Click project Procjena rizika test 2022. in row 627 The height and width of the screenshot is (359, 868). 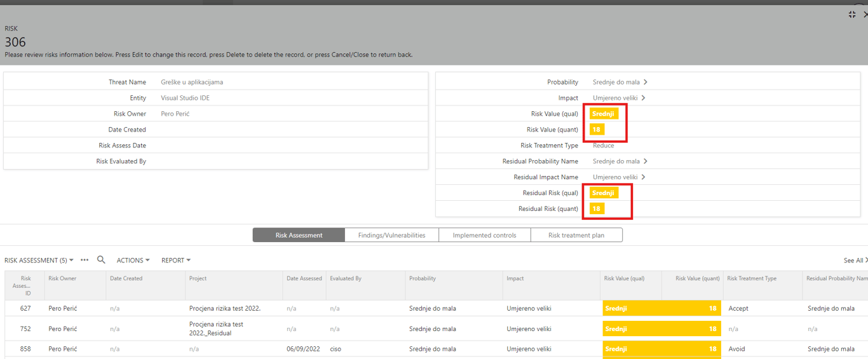(225, 308)
